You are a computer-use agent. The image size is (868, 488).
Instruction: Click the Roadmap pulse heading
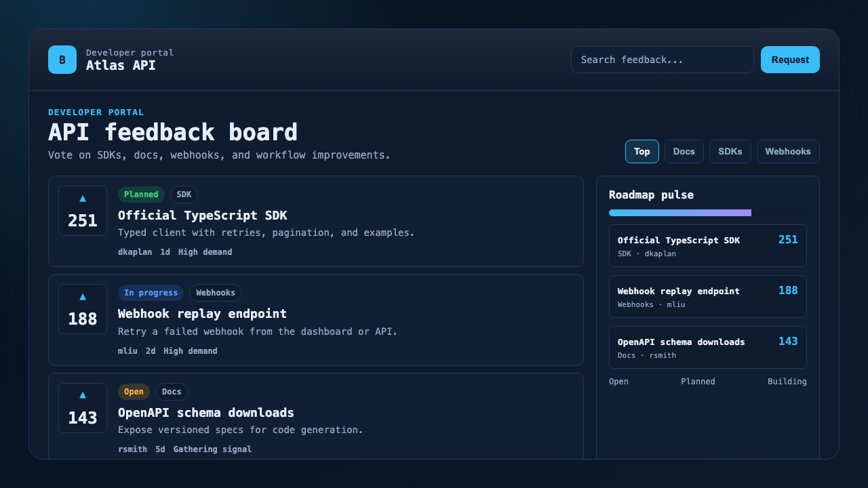[651, 195]
